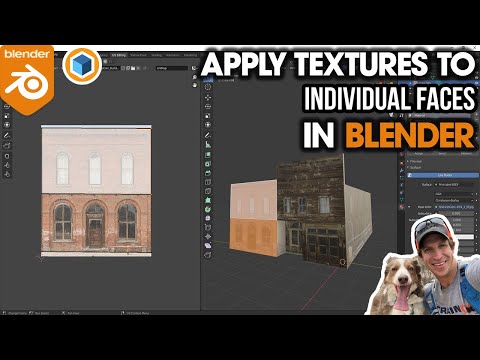Select the Pinch sculpt tool in UV editor

click(x=7, y=174)
